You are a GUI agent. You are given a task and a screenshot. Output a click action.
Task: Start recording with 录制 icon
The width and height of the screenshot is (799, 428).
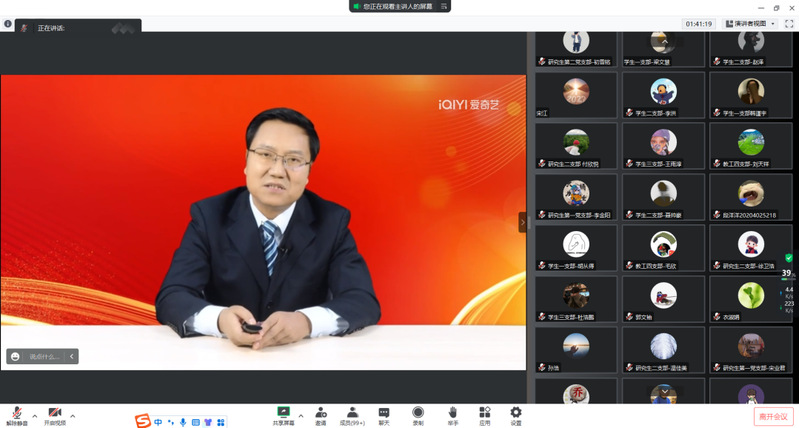coord(418,415)
